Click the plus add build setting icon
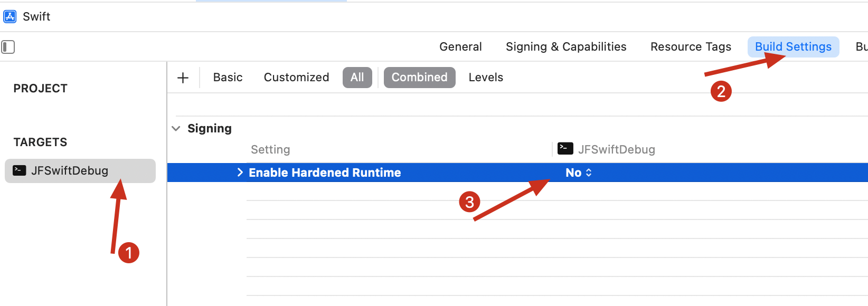Screen dimensions: 868x306 click(x=183, y=78)
